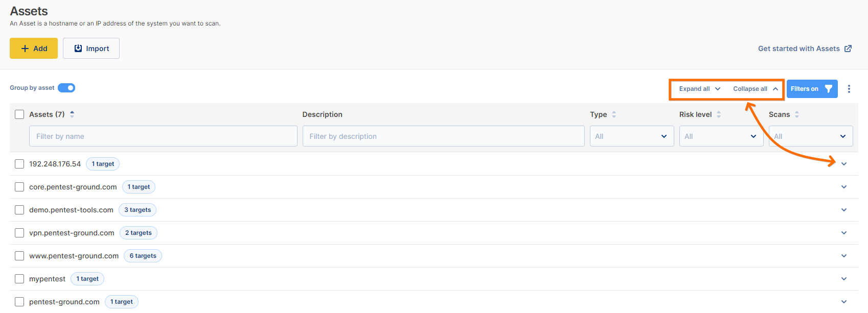Viewport: 868px width, 313px height.
Task: Click the www.pentest-ground.com asset name
Action: tap(74, 256)
